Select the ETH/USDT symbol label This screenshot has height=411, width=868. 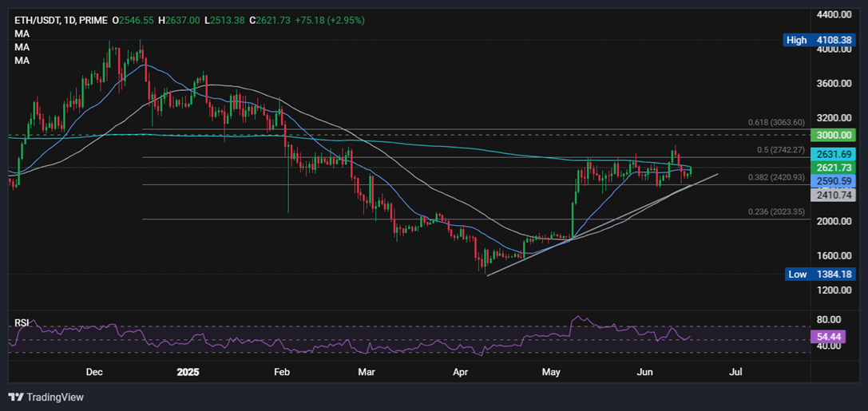(x=34, y=21)
